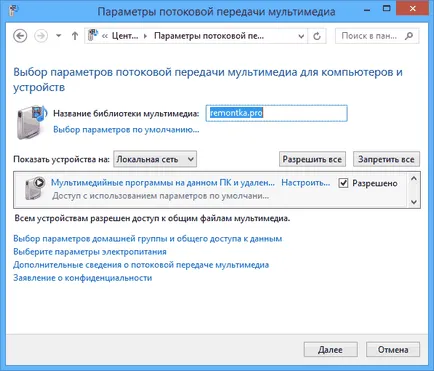
Task: Open homegroup and sharing settings link
Action: pyautogui.click(x=148, y=239)
